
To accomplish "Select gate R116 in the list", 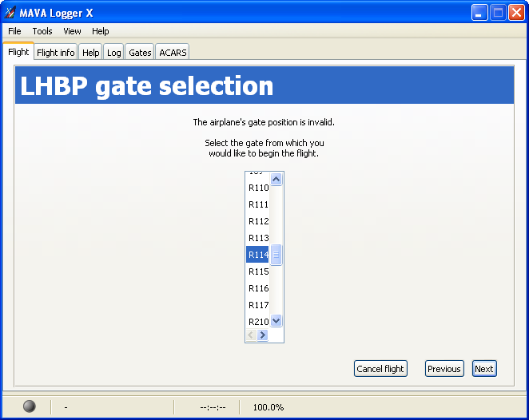I will click(258, 288).
